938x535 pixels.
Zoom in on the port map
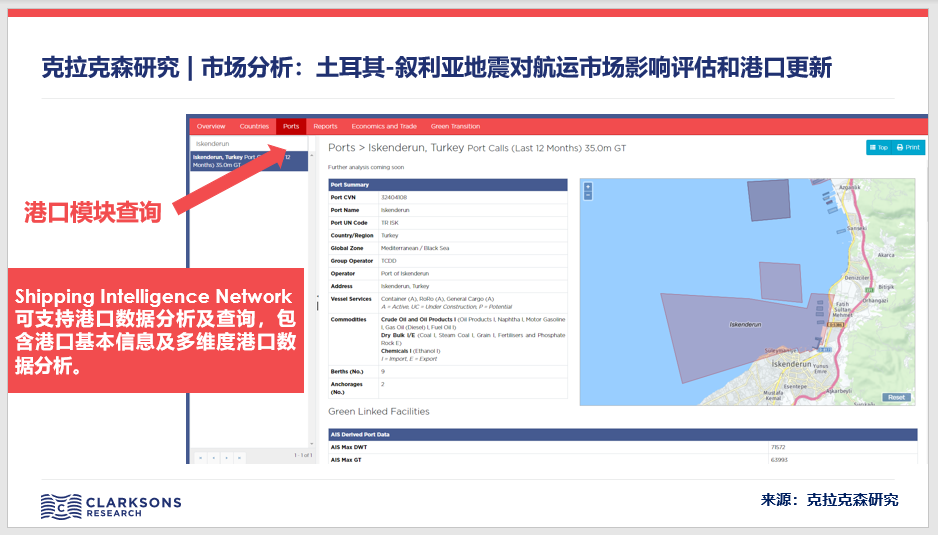click(x=588, y=187)
